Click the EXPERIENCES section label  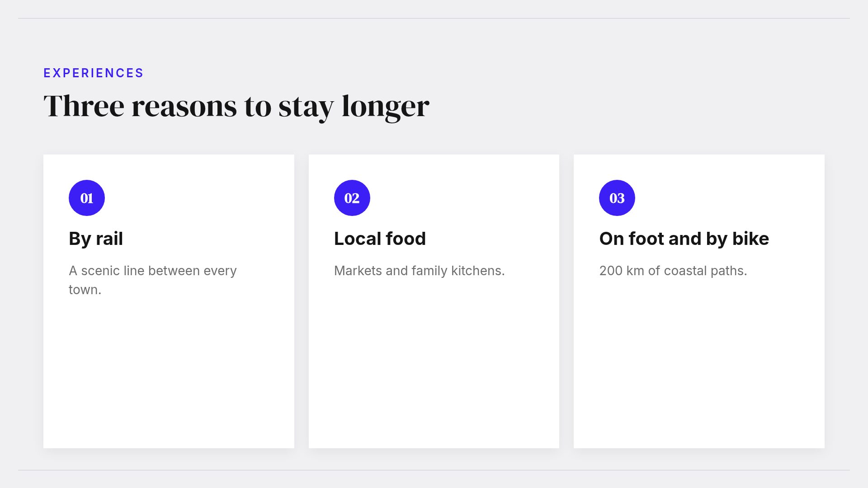coord(94,73)
